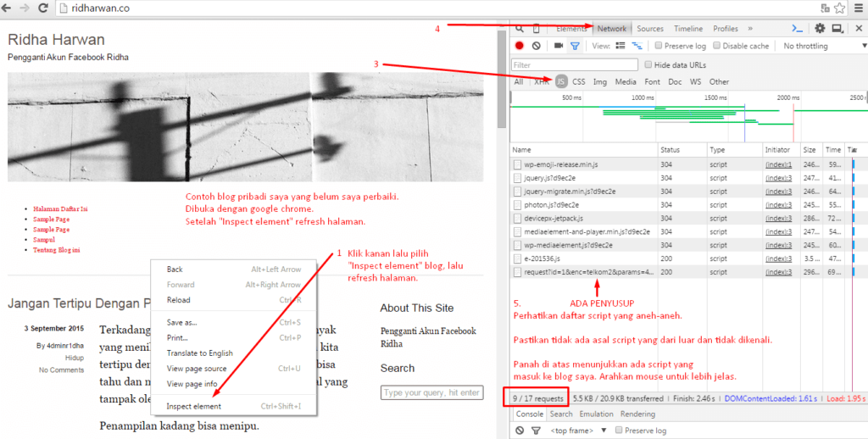
Task: Expand more DevTools tabs chevron
Action: coord(750,29)
